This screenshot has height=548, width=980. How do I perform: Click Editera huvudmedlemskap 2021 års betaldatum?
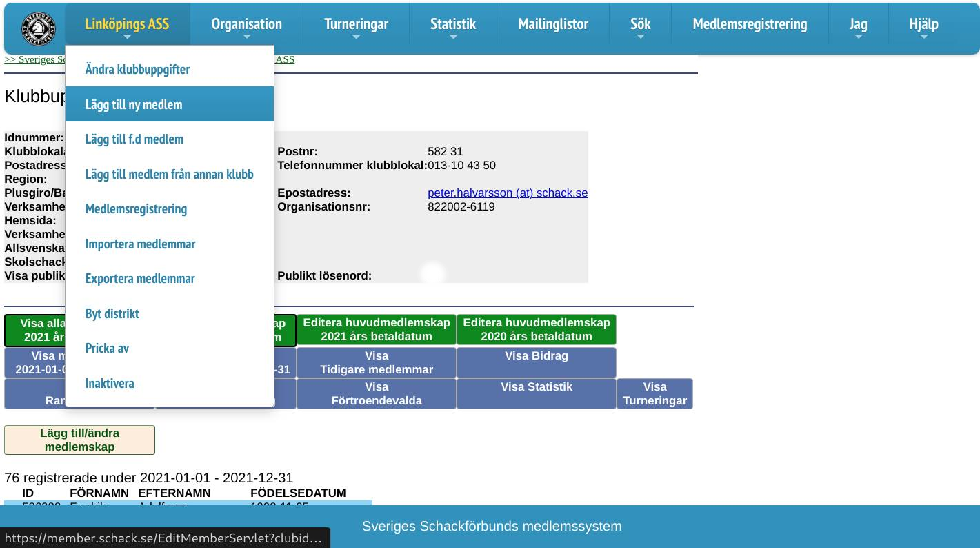pyautogui.click(x=377, y=330)
